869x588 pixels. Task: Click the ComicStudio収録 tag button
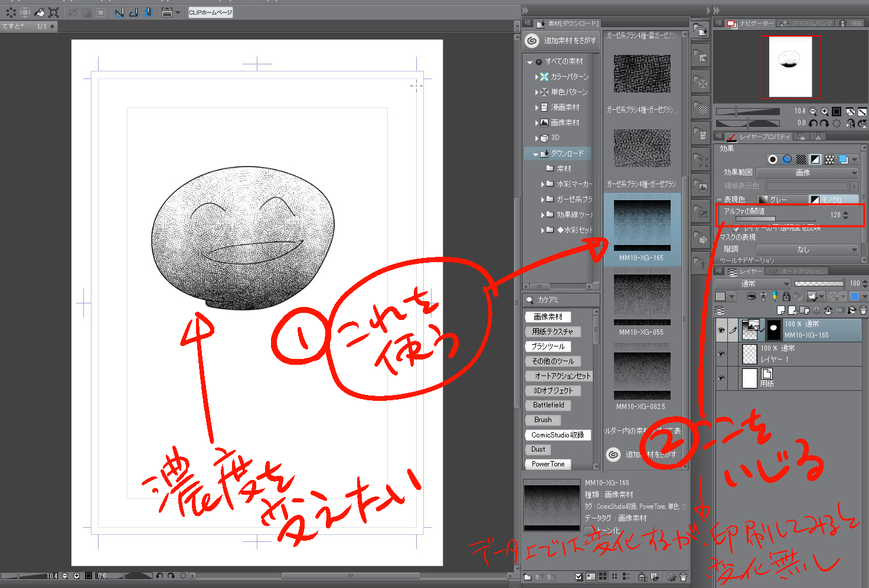(557, 435)
